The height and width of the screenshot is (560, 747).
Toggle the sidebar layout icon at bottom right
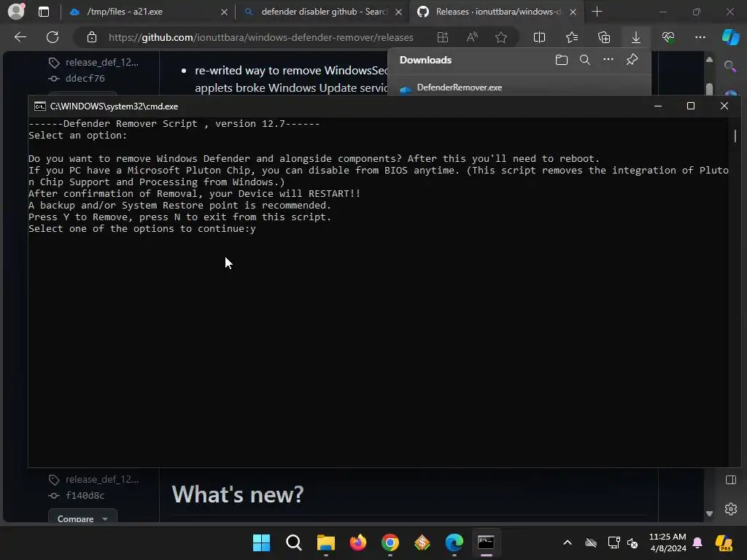coord(731,480)
